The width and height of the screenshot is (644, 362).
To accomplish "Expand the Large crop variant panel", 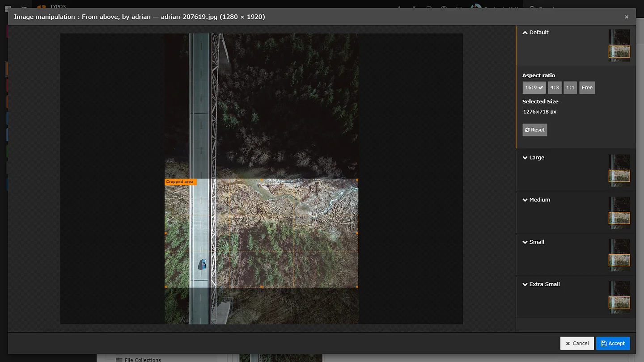I will click(x=534, y=158).
